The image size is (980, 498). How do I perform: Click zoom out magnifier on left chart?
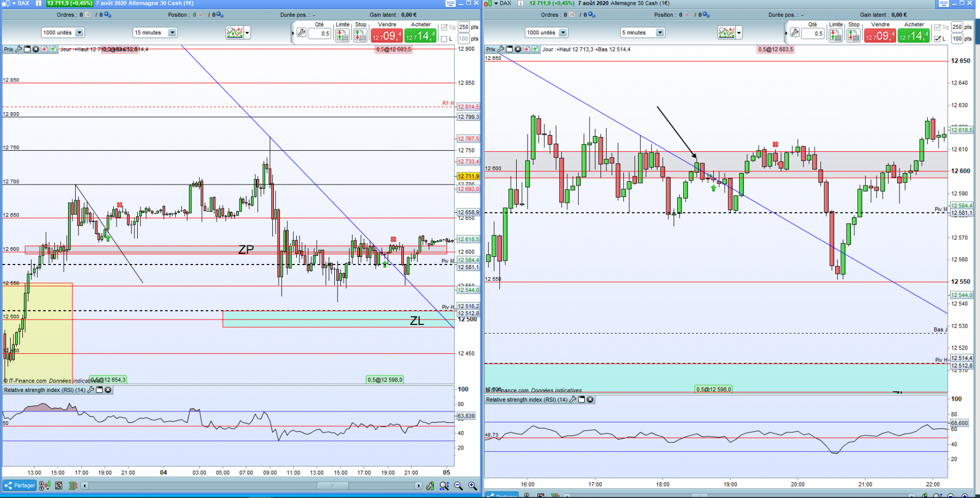pos(458,485)
